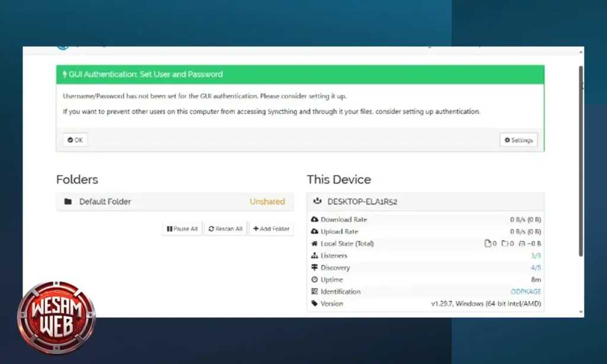Screen dimensions: 607x364
Task: Click the Discovery icon in device stats
Action: coord(315,267)
